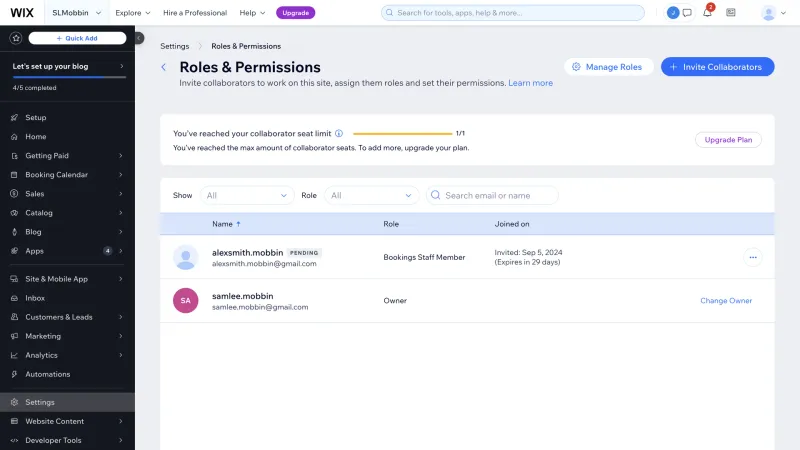Click the Blog pen icon in sidebar
This screenshot has height=450, width=800.
click(x=14, y=232)
